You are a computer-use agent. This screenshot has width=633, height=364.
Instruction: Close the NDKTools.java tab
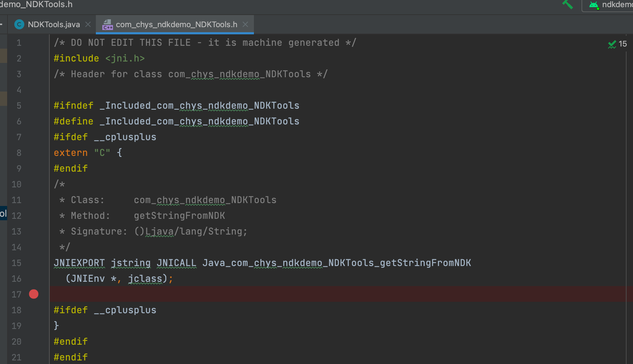(x=88, y=24)
